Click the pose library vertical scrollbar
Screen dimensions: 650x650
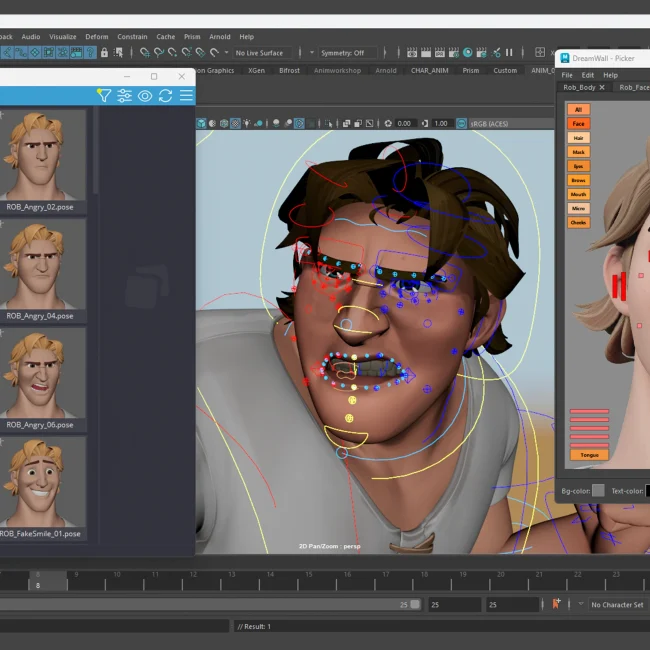click(96, 150)
